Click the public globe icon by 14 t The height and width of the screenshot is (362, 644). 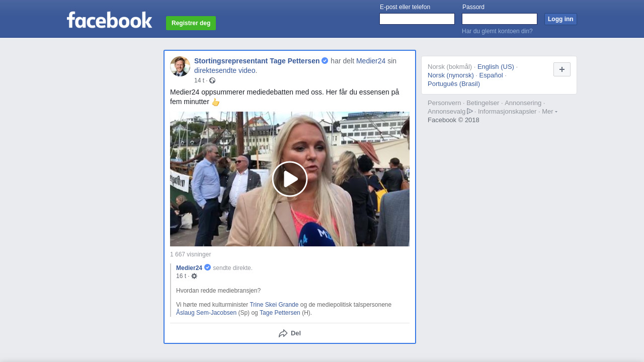pyautogui.click(x=212, y=80)
